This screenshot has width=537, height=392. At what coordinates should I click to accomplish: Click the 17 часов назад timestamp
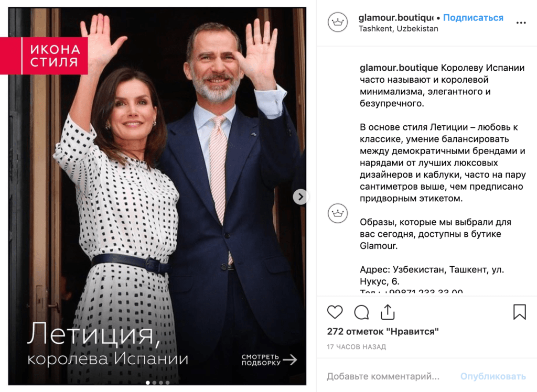pos(356,347)
